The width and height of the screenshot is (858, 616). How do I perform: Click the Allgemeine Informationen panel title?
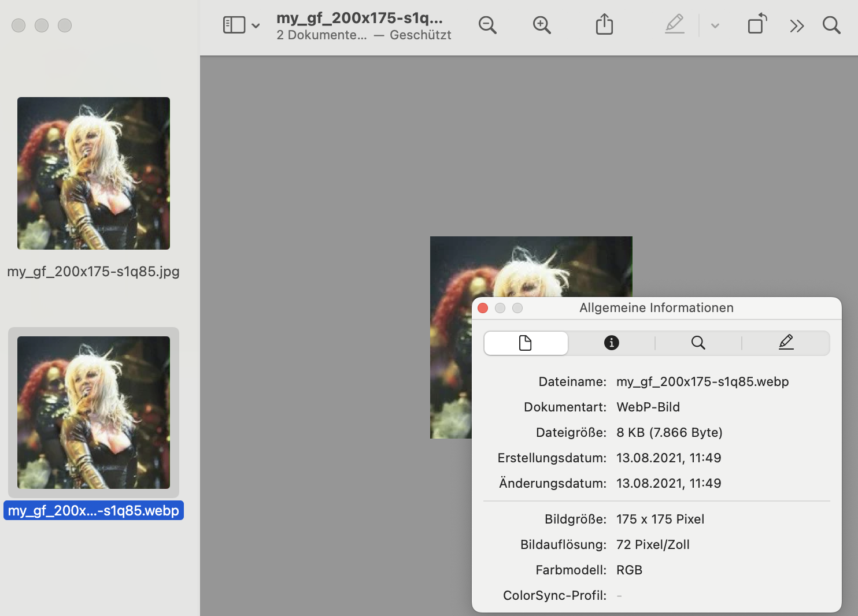pos(656,307)
